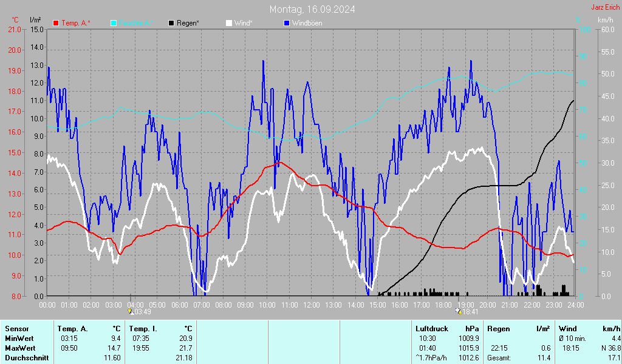The height and width of the screenshot is (364, 622).
Task: Click the chart title Montag, 16.09.2024
Action: click(313, 9)
